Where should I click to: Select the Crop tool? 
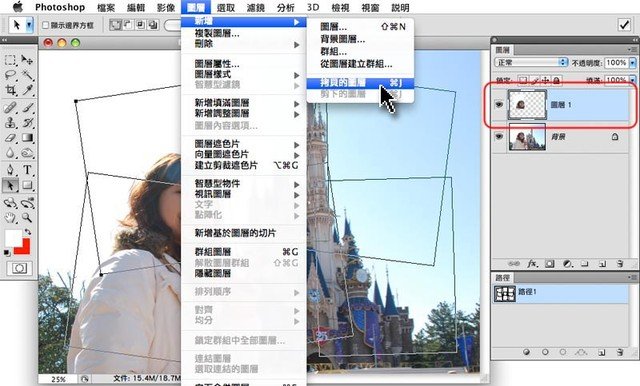pos(10,90)
